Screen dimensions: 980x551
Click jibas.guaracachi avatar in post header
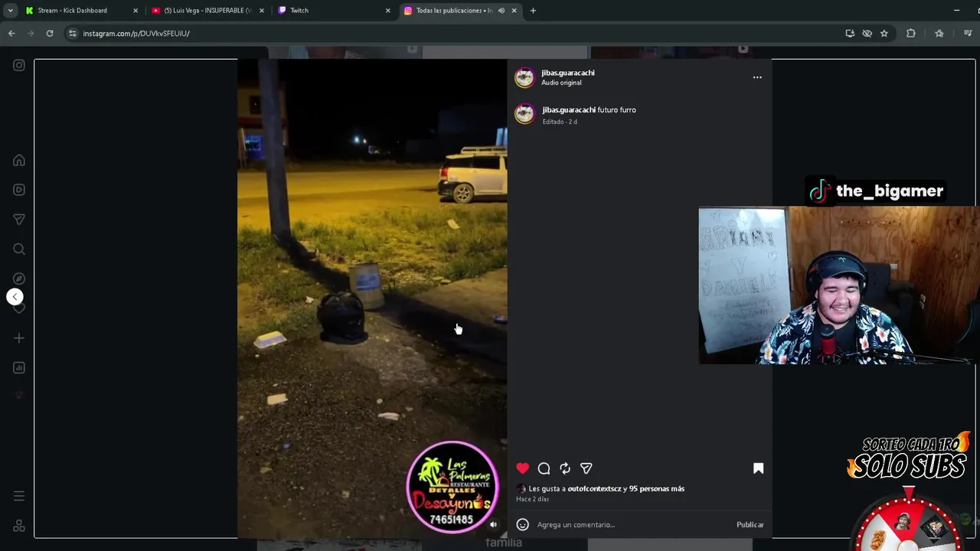[x=524, y=77]
